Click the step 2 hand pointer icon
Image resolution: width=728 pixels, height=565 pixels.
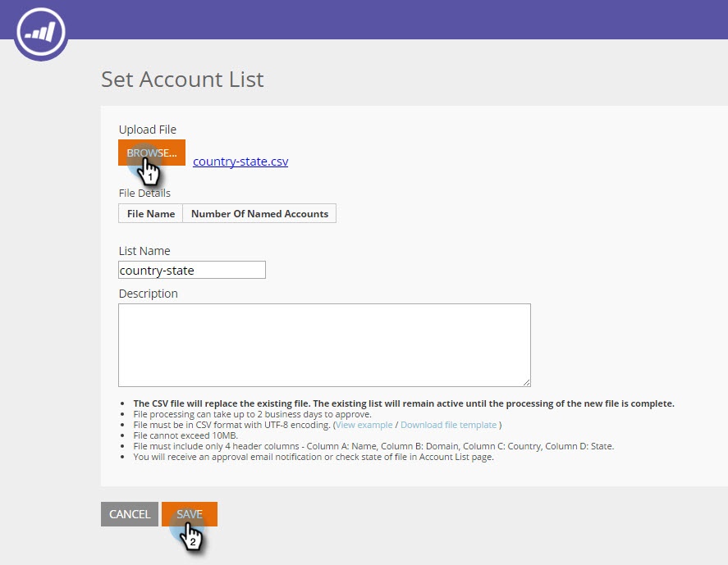(190, 536)
